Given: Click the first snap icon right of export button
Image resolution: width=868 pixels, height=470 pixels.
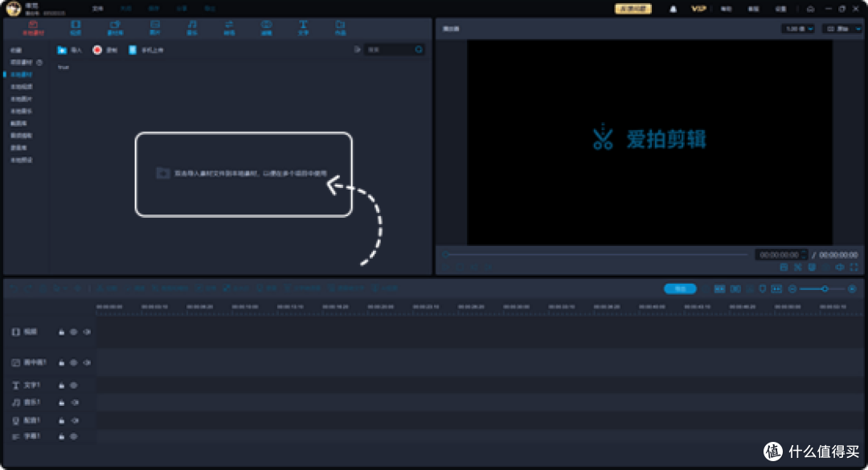Looking at the screenshot, I should 719,289.
